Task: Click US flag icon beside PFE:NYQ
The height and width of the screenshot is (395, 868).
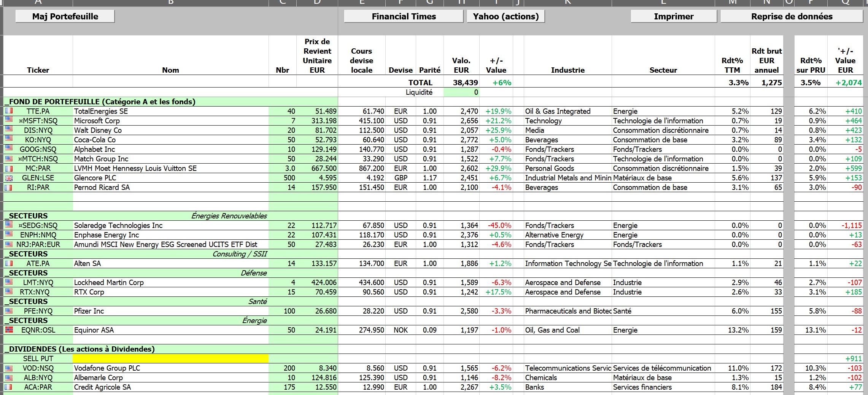Action: click(x=9, y=311)
